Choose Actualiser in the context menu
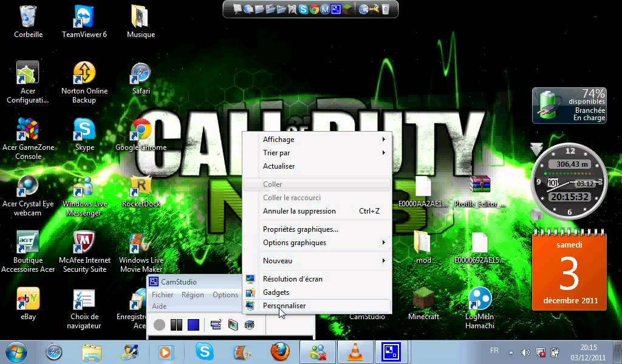The image size is (622, 364). coord(317,166)
